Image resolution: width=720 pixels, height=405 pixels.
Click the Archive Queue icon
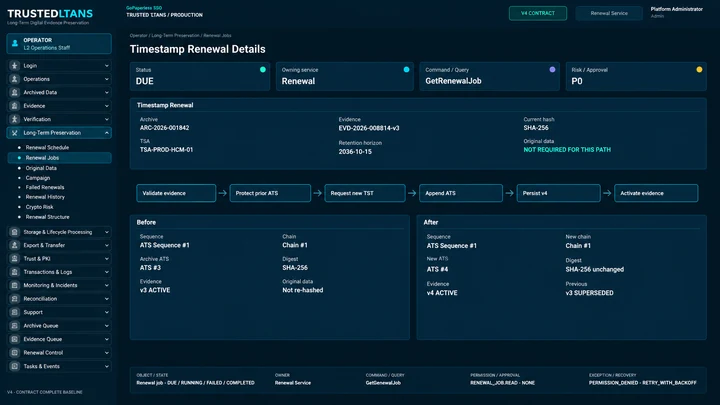15,326
